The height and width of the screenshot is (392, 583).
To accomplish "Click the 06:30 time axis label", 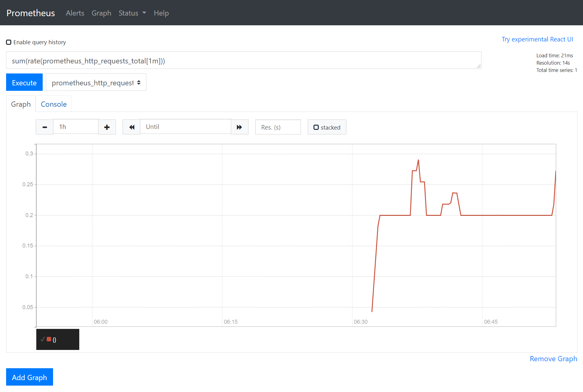I will 361,322.
